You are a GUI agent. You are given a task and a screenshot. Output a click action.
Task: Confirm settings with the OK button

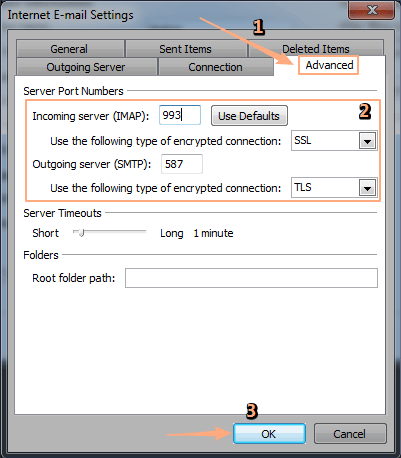(269, 434)
